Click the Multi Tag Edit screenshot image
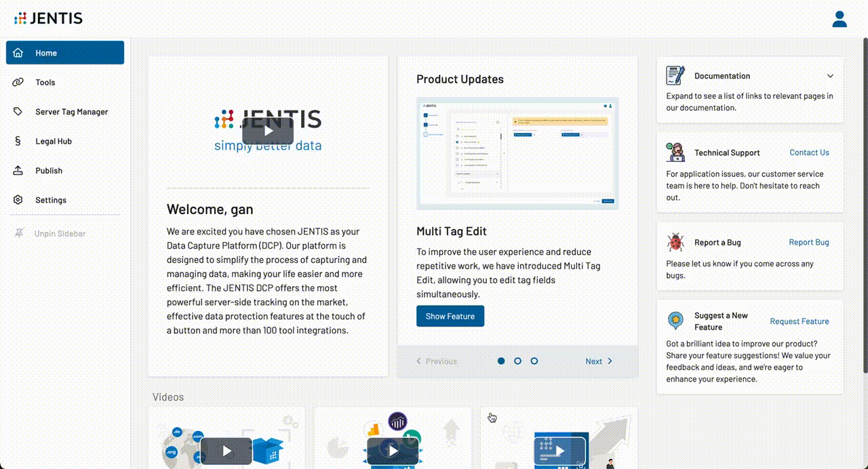Image resolution: width=868 pixels, height=469 pixels. 517,153
